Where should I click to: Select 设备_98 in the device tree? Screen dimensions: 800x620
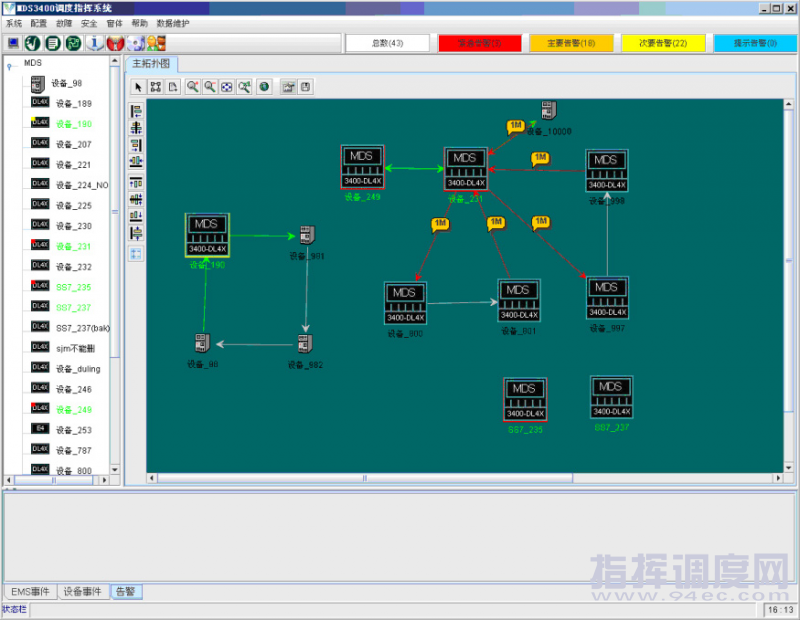point(66,83)
